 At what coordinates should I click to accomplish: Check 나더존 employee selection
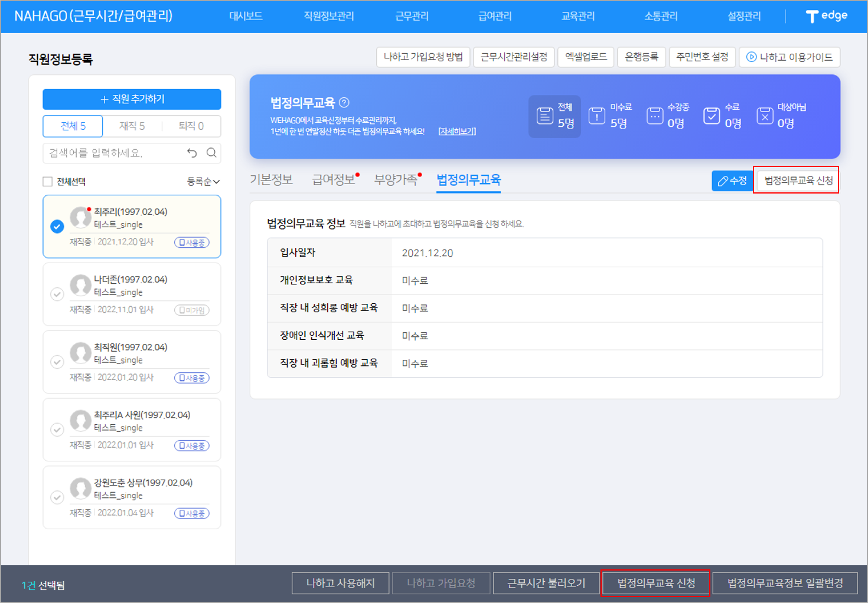pos(57,294)
